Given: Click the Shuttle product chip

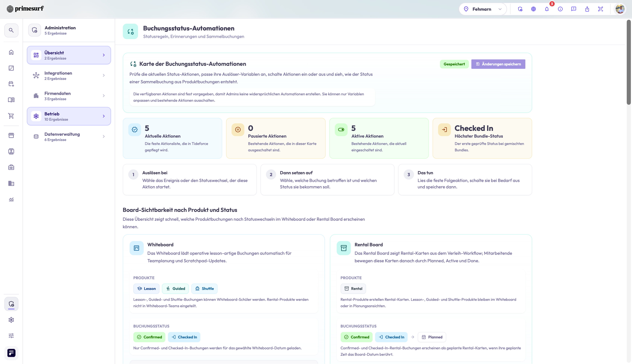Looking at the screenshot, I should coord(204,289).
